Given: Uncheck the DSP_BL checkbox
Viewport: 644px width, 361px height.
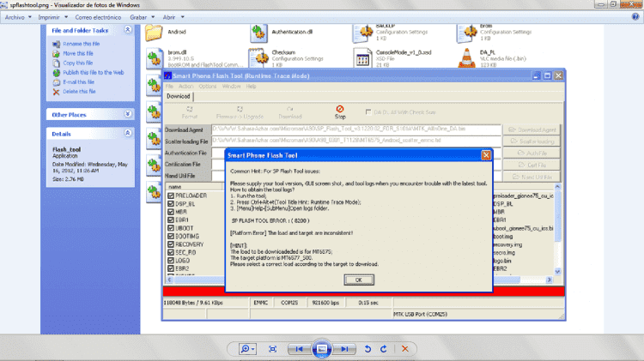Looking at the screenshot, I should pos(171,204).
